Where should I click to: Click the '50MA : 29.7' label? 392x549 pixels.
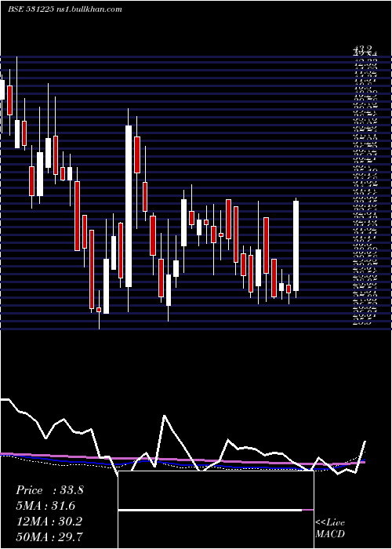coord(49,536)
